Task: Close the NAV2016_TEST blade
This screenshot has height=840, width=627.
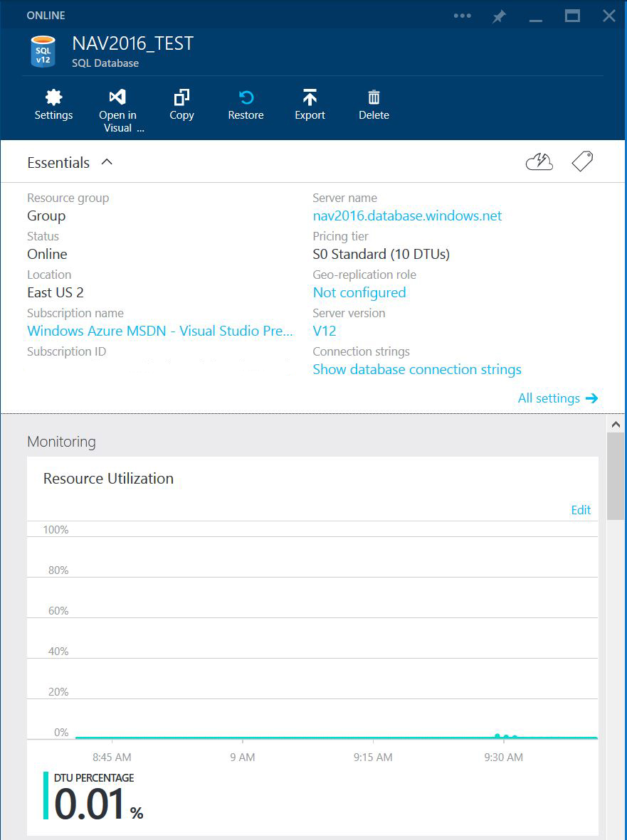Action: pos(608,16)
